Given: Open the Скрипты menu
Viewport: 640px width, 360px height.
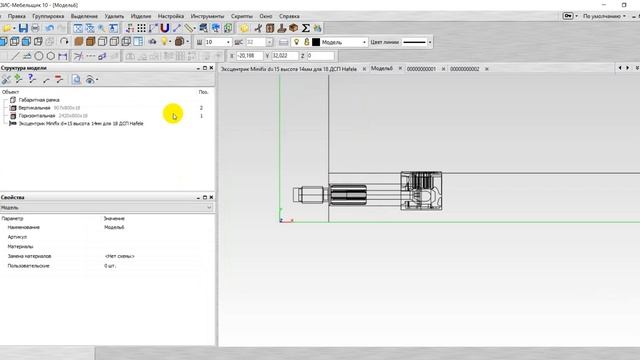Looking at the screenshot, I should [x=242, y=16].
